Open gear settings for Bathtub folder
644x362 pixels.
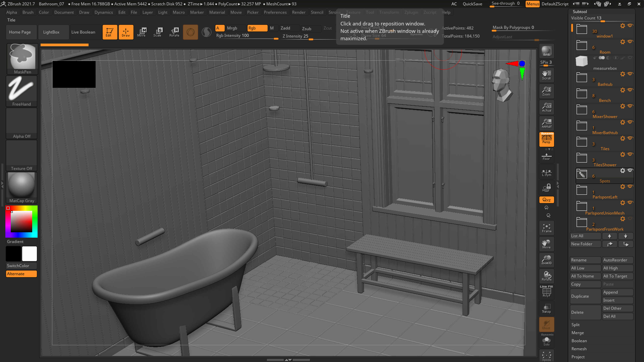623,74
